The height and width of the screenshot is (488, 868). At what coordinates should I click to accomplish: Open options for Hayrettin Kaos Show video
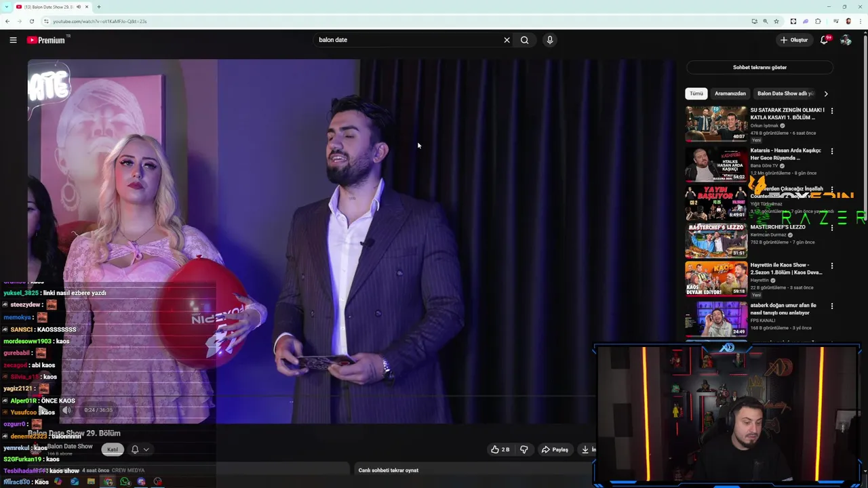(832, 266)
